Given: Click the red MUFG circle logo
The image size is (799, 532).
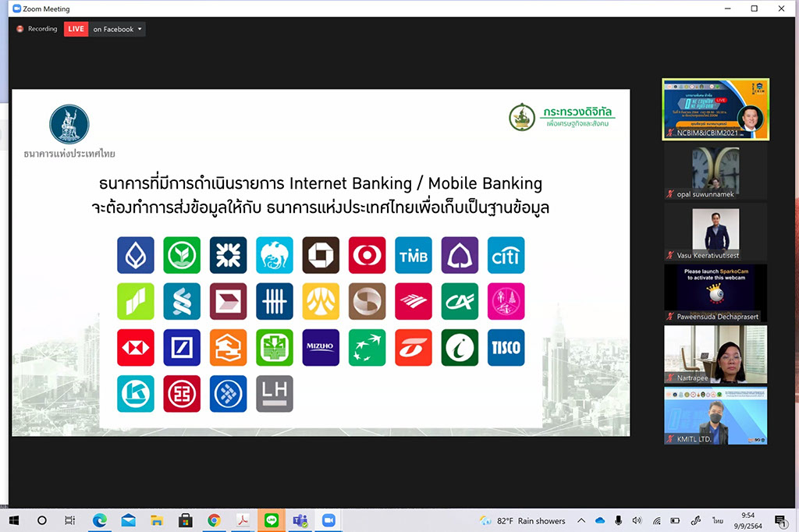Looking at the screenshot, I should click(x=367, y=255).
